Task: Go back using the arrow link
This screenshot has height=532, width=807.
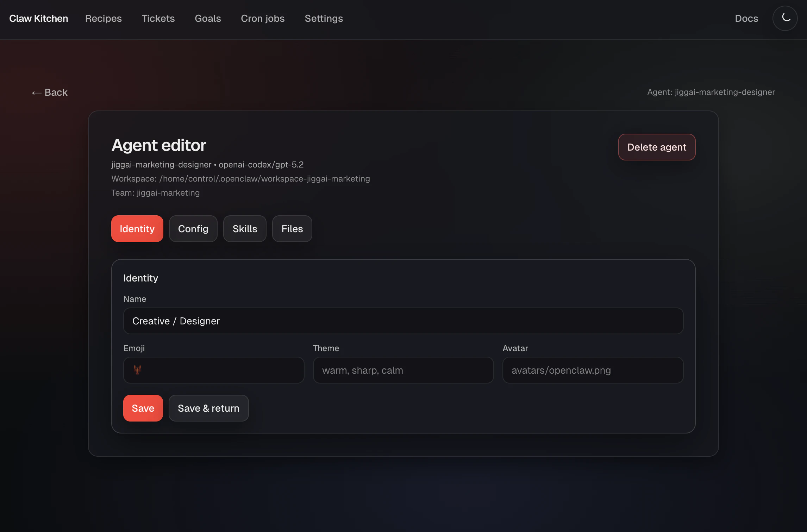Action: click(50, 93)
